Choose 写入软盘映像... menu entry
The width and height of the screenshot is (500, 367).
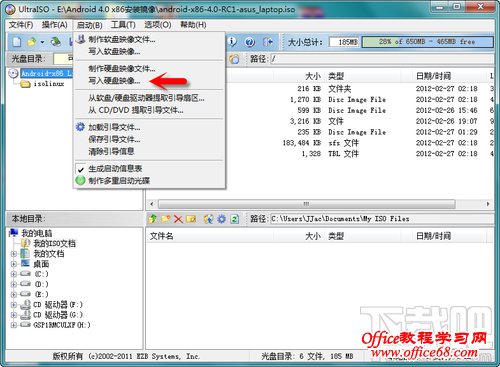pos(149,51)
